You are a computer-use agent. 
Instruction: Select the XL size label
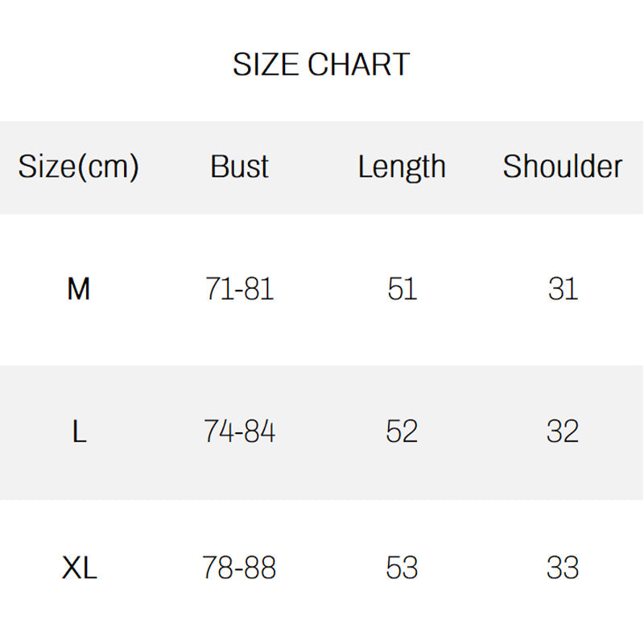tap(79, 568)
